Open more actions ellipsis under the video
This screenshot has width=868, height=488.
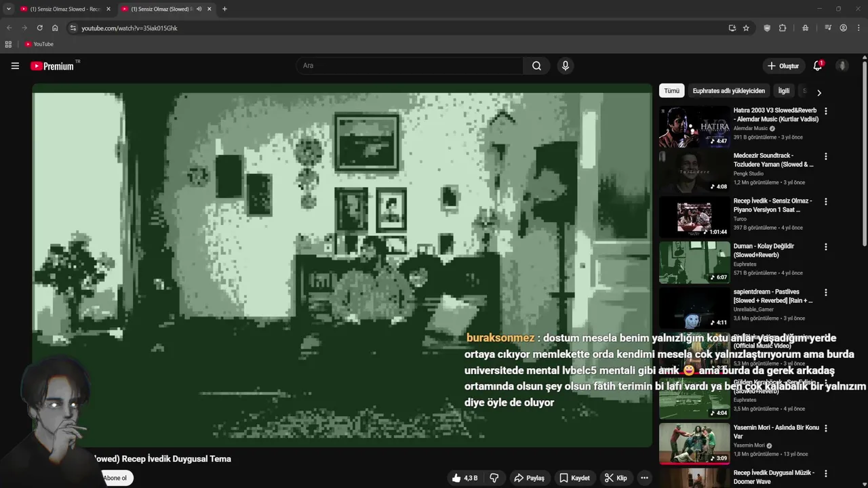(644, 478)
